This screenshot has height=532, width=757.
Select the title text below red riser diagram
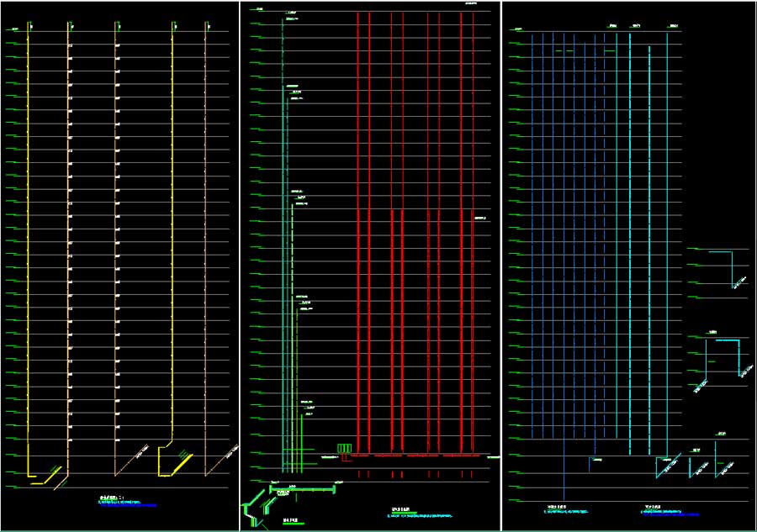400,508
